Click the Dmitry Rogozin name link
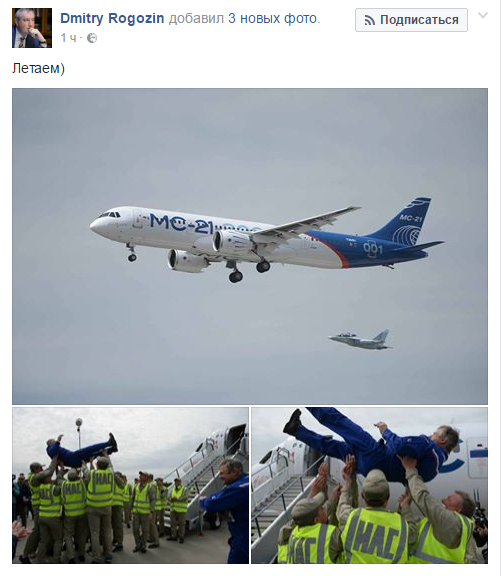501x576 pixels. point(112,18)
